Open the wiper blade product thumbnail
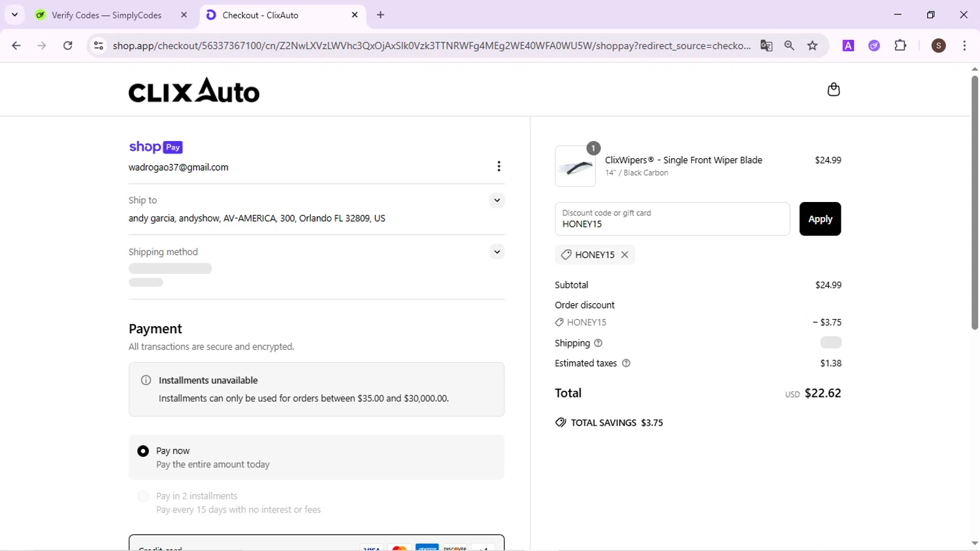 [575, 166]
